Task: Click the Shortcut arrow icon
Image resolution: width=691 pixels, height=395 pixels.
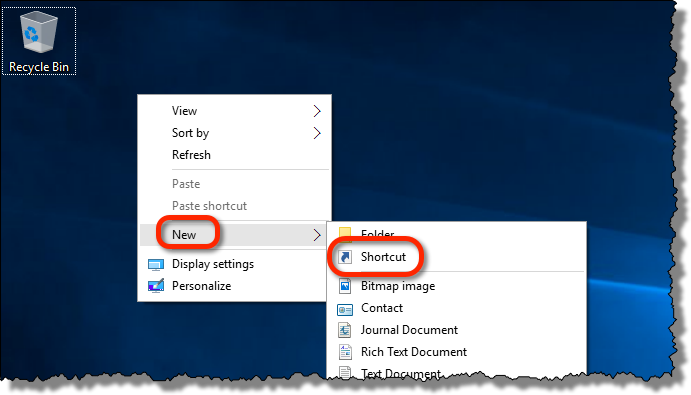Action: pyautogui.click(x=345, y=257)
